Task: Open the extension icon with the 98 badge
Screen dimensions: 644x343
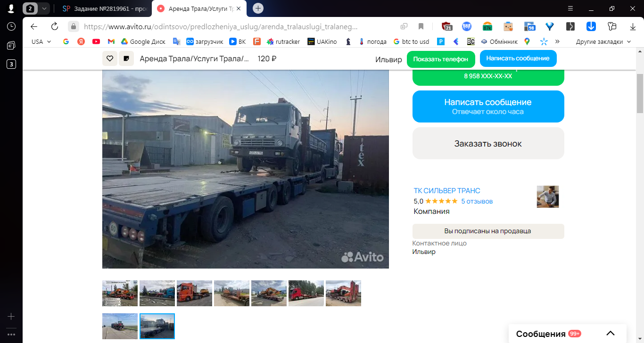Action: tap(529, 26)
